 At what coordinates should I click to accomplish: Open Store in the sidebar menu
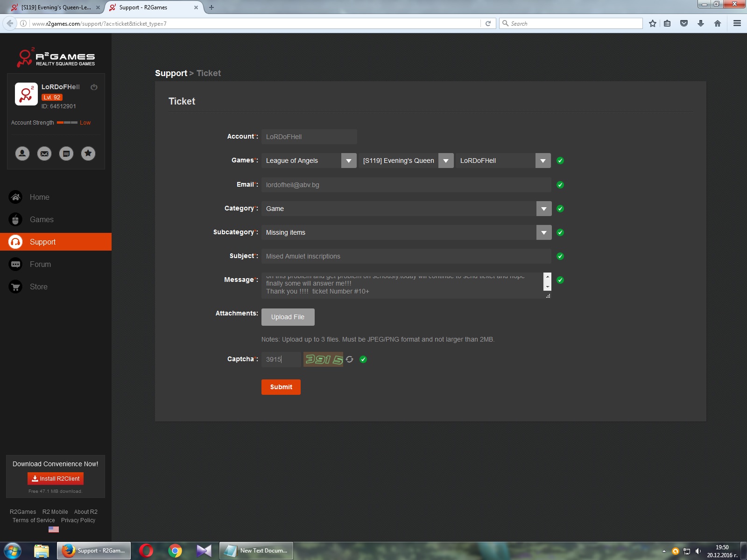point(38,287)
